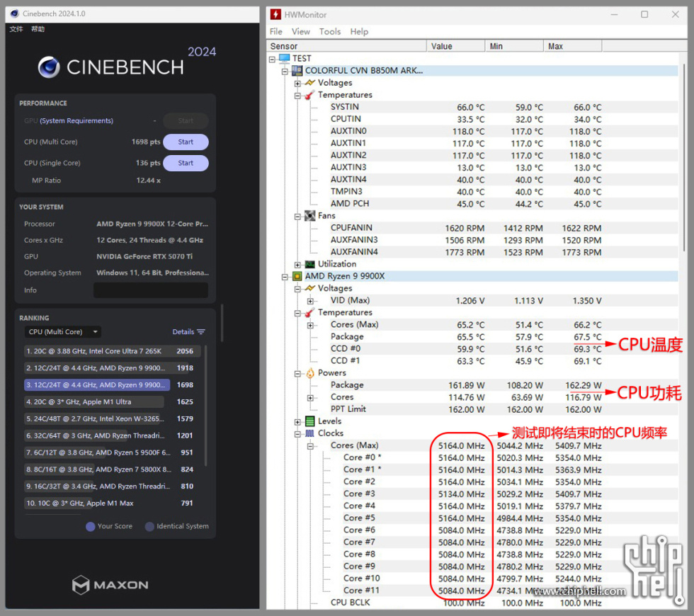The image size is (694, 616).
Task: Click the Levels category icon
Action: pyautogui.click(x=310, y=421)
